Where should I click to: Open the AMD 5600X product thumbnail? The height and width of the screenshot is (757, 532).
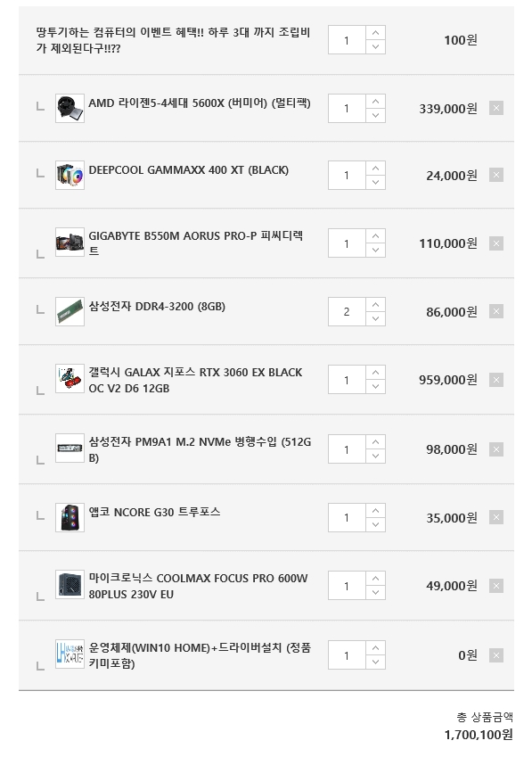[x=70, y=108]
